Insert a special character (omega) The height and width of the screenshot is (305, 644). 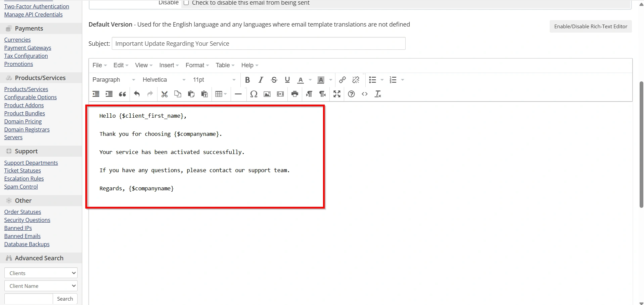[x=254, y=94]
